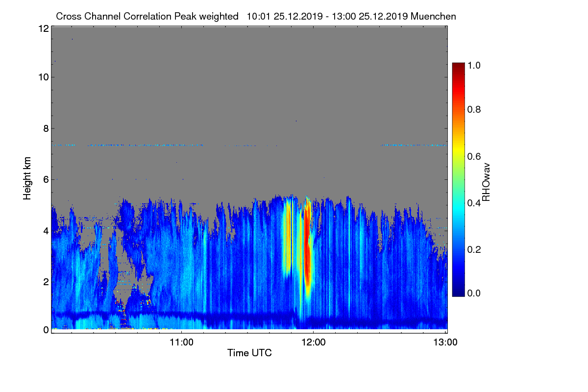Click the '8' height axis tick label
This screenshot has width=588, height=392.
(x=45, y=128)
